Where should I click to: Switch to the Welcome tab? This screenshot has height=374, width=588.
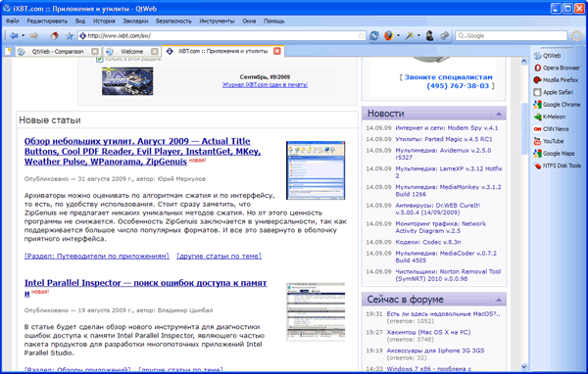coord(131,51)
